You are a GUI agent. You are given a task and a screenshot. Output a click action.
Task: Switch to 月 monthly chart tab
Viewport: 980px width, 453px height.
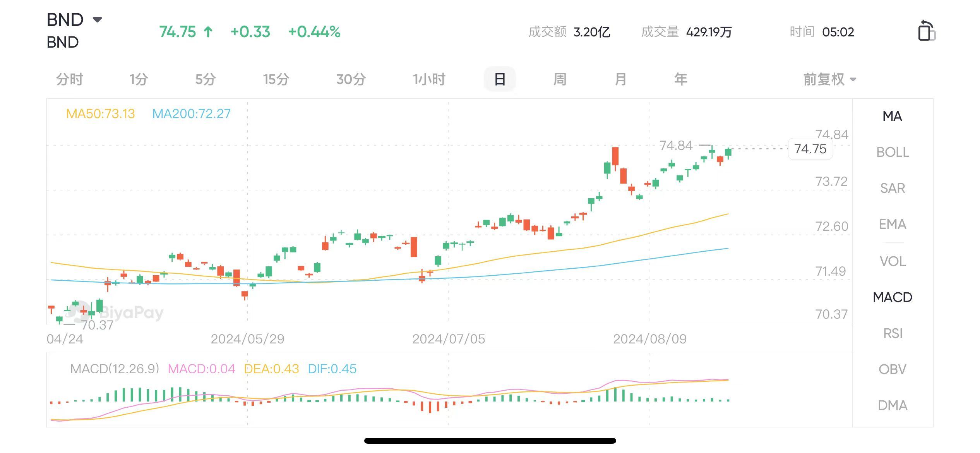[621, 79]
